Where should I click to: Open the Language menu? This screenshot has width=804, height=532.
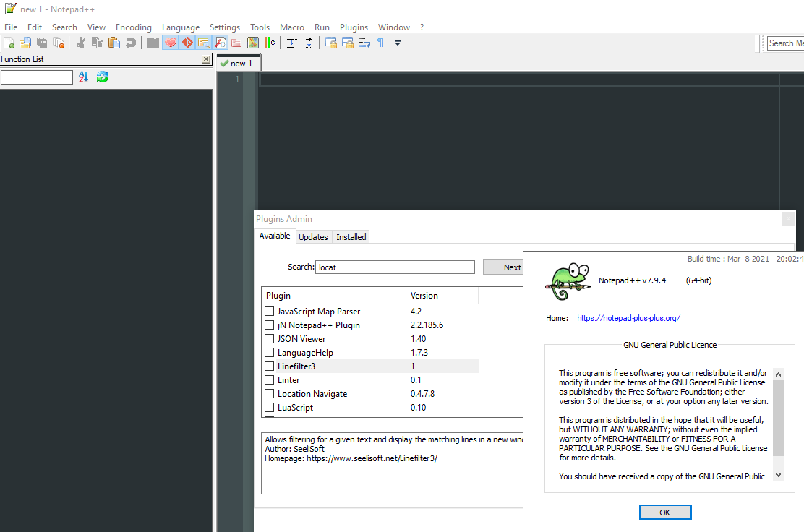tap(181, 27)
